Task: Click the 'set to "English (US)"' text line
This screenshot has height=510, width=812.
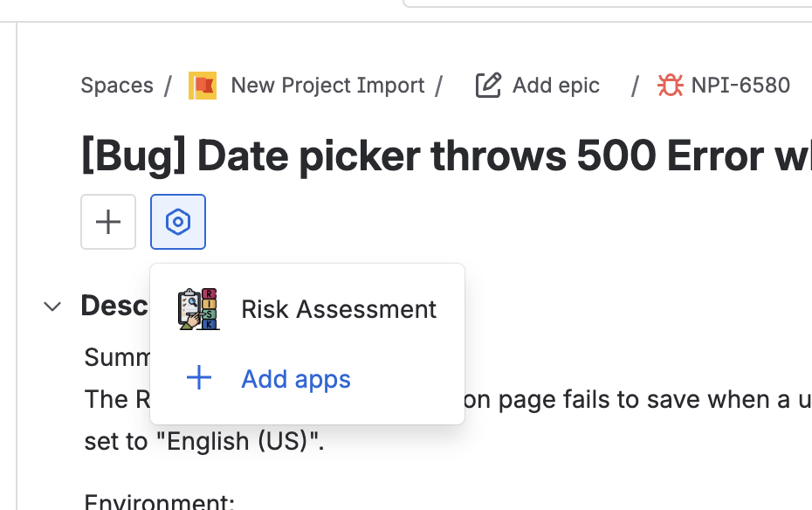Action: tap(204, 441)
